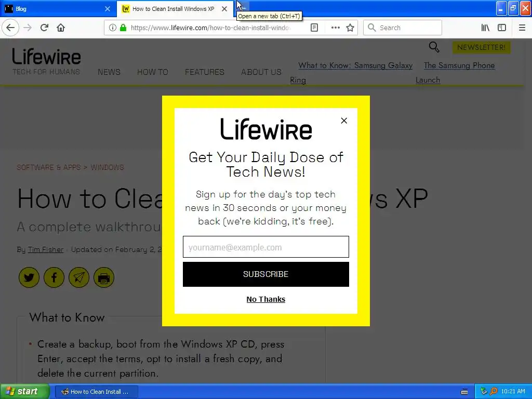The width and height of the screenshot is (532, 399).
Task: Share article on Twitter
Action: (29, 277)
